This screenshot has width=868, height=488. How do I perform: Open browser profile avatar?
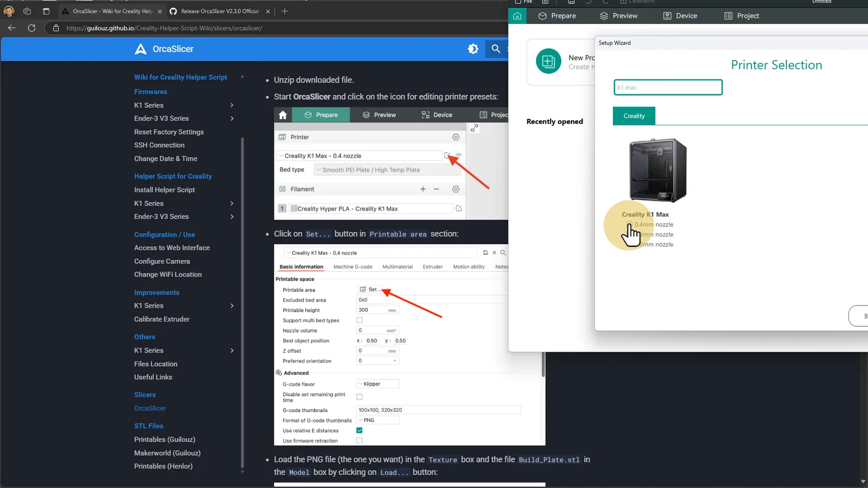(x=9, y=11)
